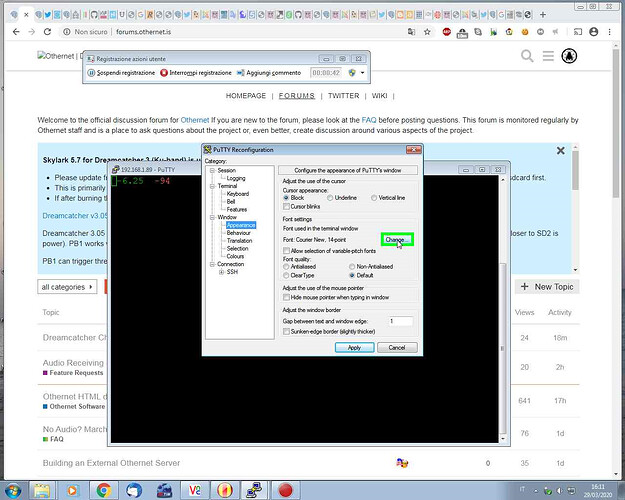Select Terminal in the category tree
The image size is (625, 500).
tap(227, 186)
